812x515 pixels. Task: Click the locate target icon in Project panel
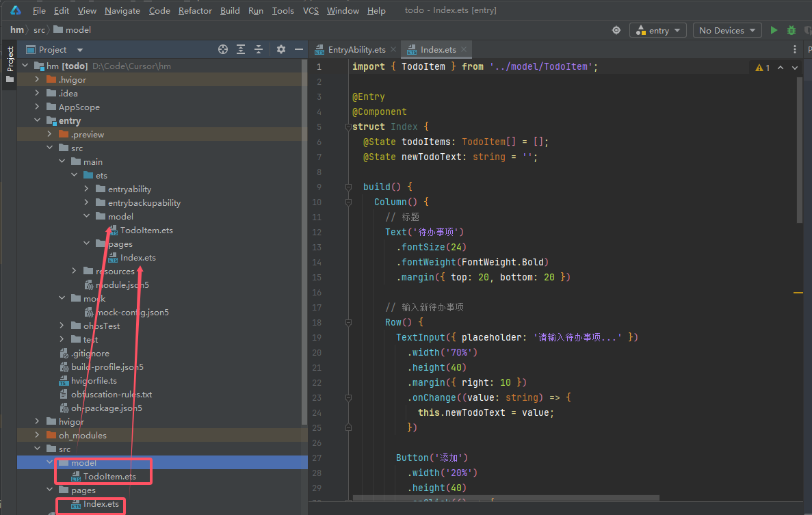[222, 49]
